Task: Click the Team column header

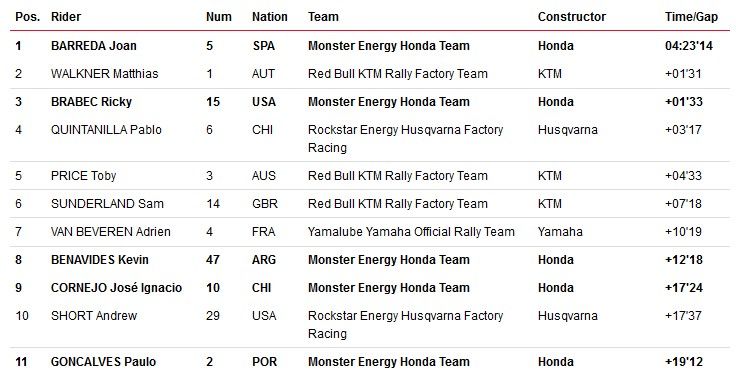Action: pyautogui.click(x=323, y=17)
